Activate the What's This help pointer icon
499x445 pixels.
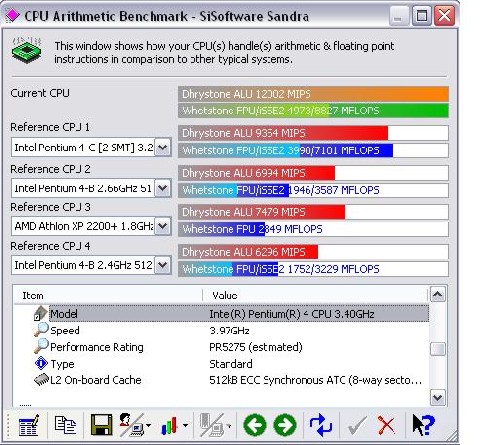(423, 425)
